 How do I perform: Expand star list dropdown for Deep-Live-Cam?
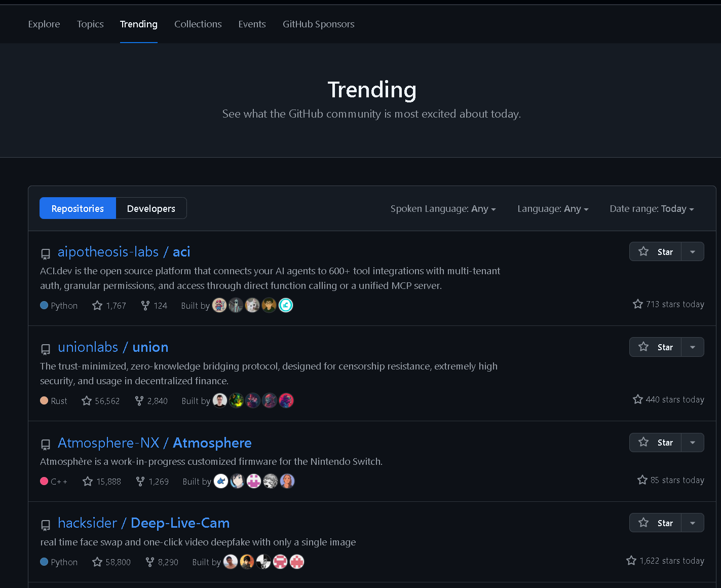[693, 523]
